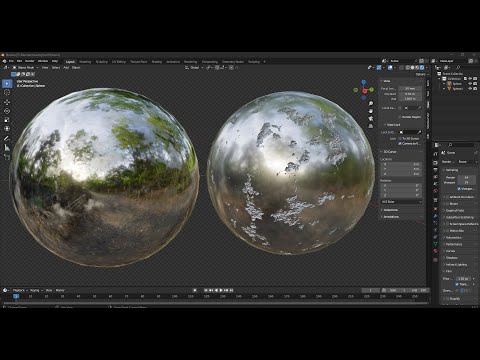Open the Object Mode dropdown
480x360 pixels.
tap(26, 68)
